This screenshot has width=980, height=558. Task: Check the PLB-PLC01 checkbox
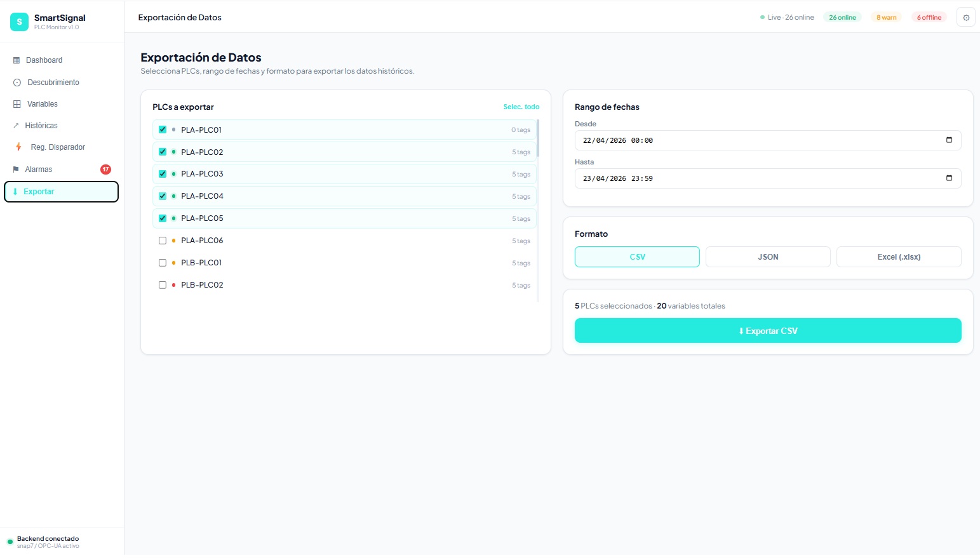pyautogui.click(x=163, y=263)
